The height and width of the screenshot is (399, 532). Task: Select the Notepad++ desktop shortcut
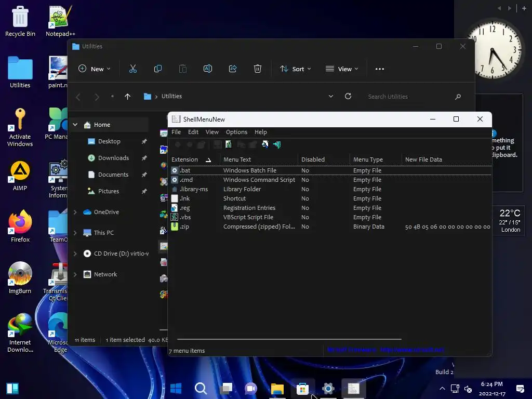pos(60,21)
